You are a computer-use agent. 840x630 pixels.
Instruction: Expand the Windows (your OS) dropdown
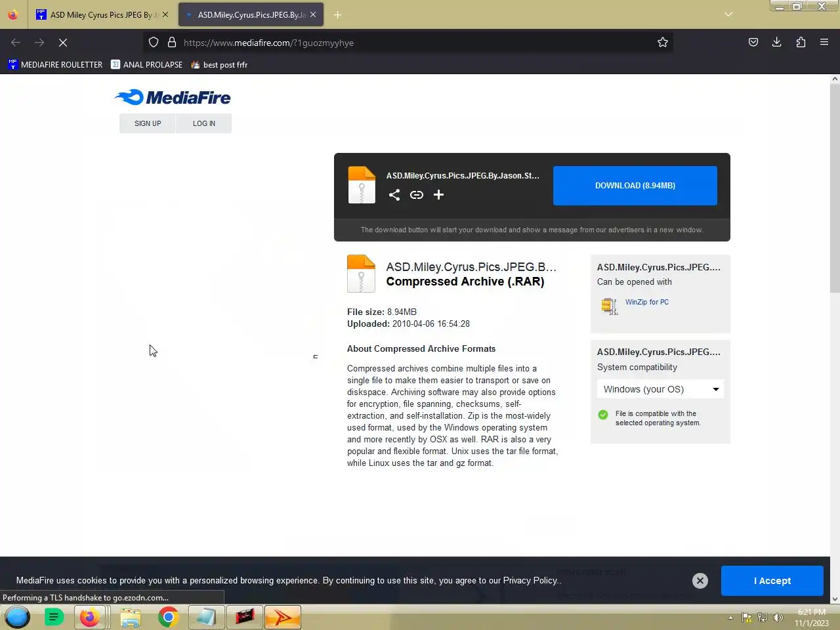click(660, 389)
